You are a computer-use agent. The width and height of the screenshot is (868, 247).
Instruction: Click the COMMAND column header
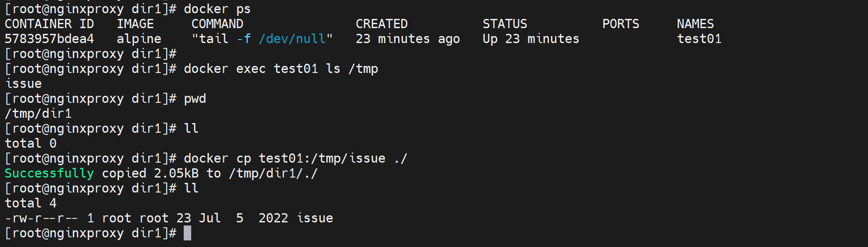[x=217, y=24]
